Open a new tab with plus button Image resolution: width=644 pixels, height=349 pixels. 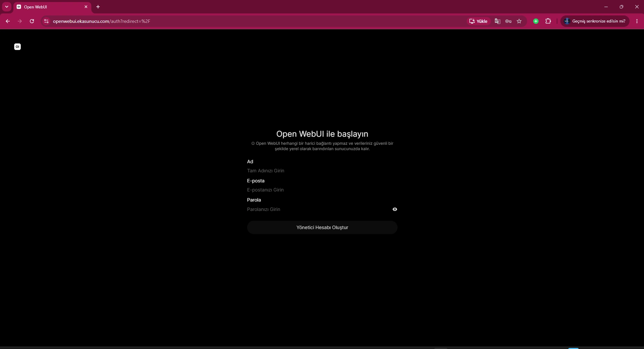pos(98,7)
